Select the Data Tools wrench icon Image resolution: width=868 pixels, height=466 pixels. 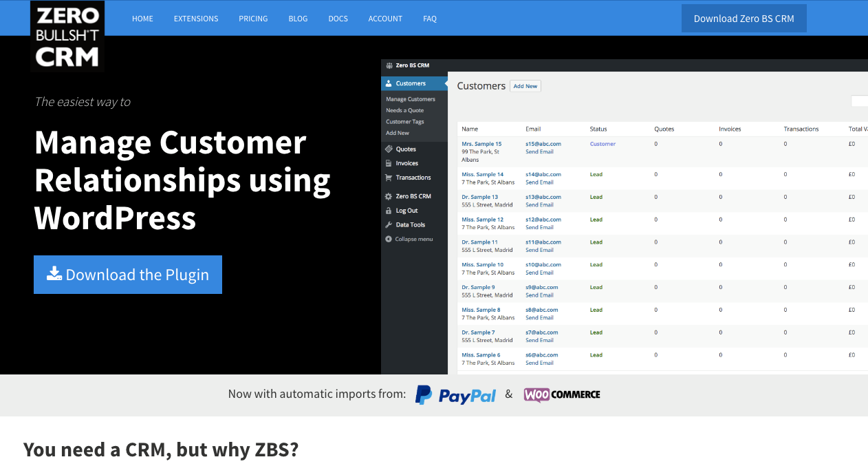[389, 224]
